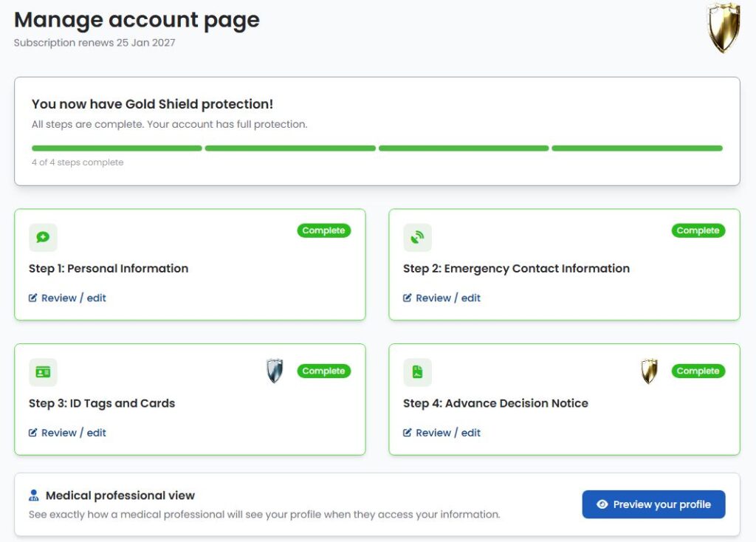Click the Step 4 document file icon
Viewport: 756px width, 542px height.
(x=418, y=372)
